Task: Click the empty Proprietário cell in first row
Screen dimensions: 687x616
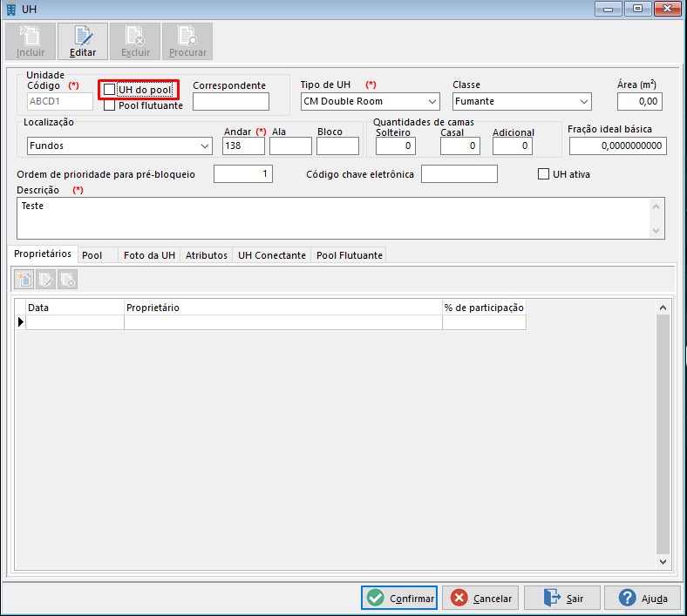Action: [283, 322]
